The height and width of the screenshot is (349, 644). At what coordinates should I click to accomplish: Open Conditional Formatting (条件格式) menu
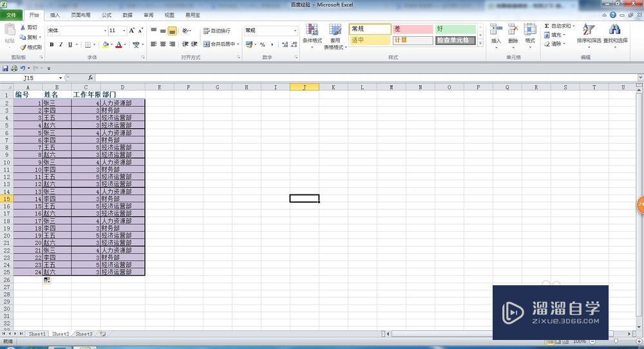[x=312, y=36]
